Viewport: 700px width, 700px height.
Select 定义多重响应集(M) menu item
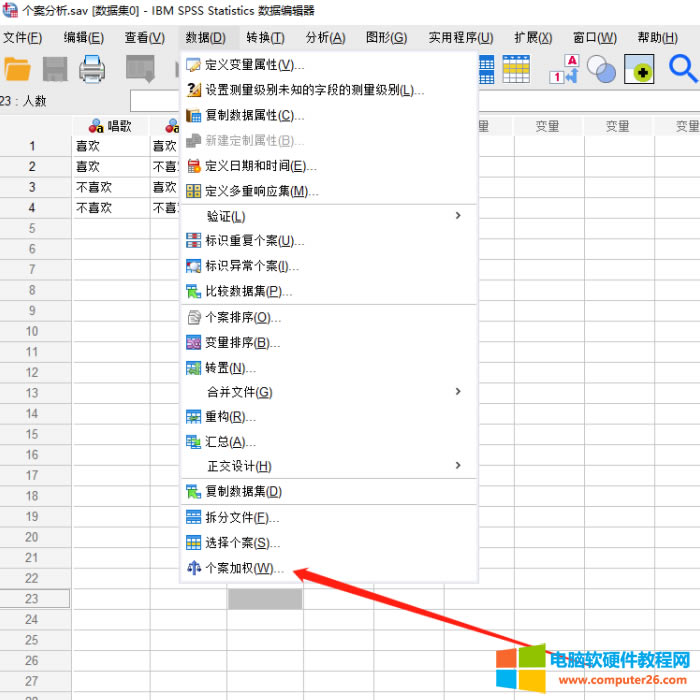coord(329,192)
